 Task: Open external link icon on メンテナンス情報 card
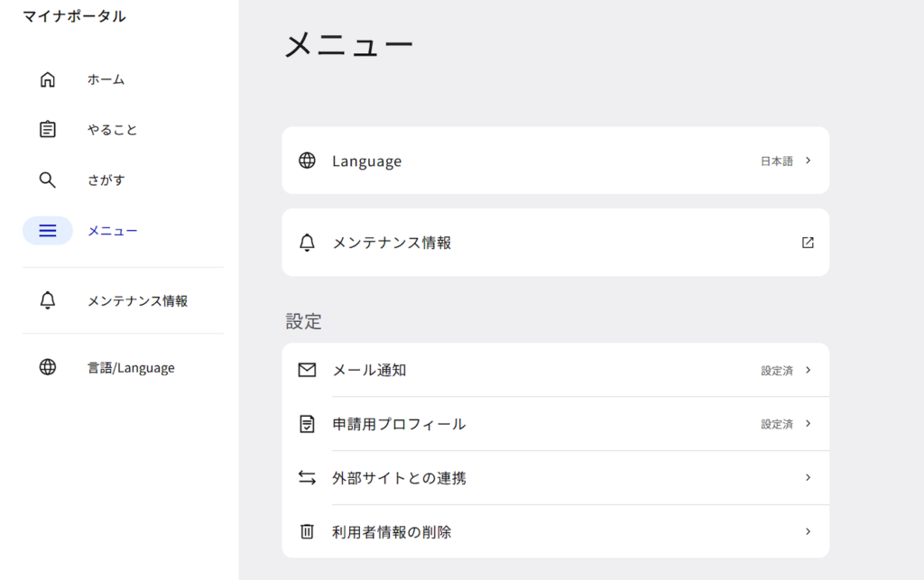point(808,243)
